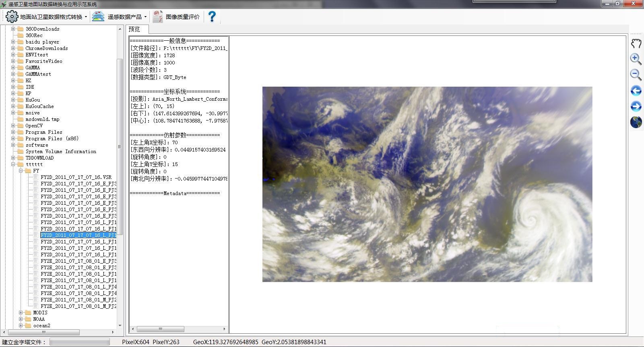Go to next view with right arrow
Image resolution: width=644 pixels, height=347 pixels.
pos(636,106)
